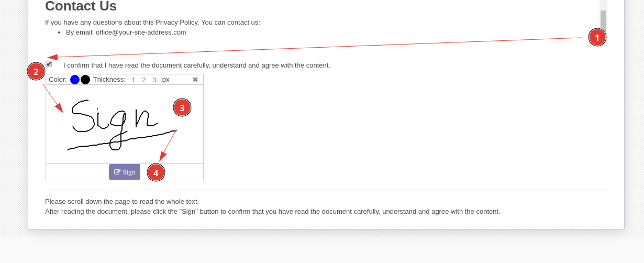Clear the signature pad with the X icon
644x263 pixels.
point(195,80)
